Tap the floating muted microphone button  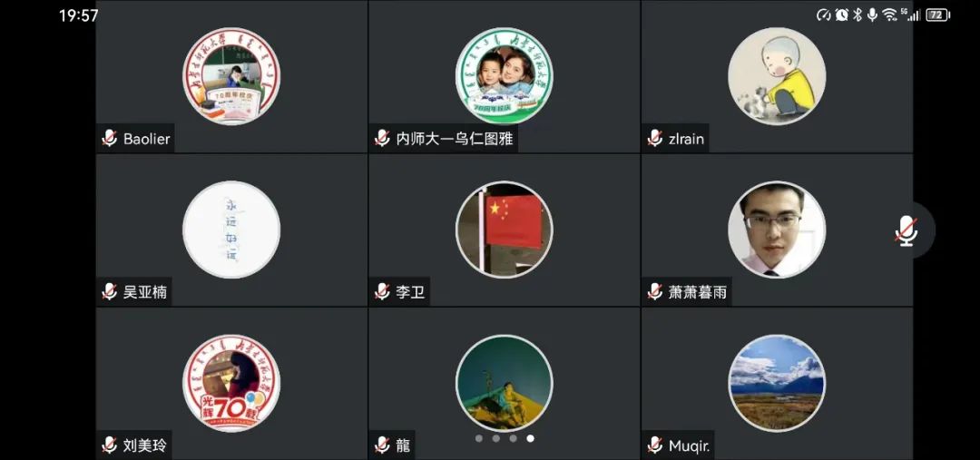906,230
